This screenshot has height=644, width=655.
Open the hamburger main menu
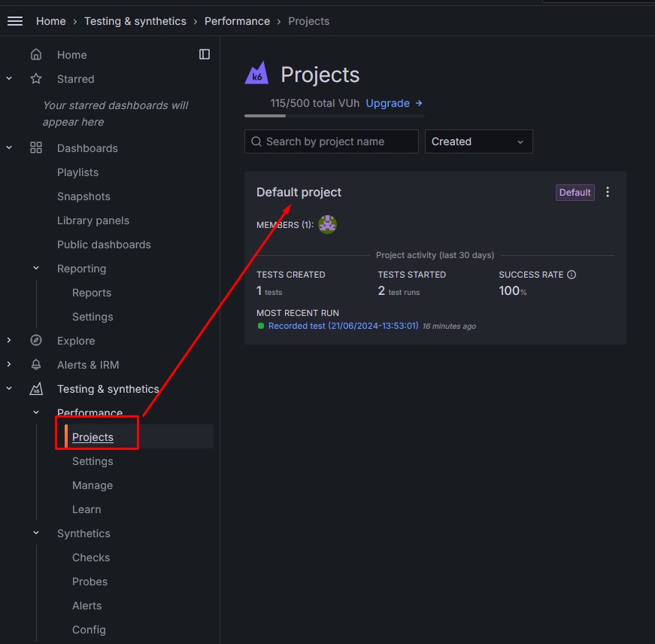point(15,21)
